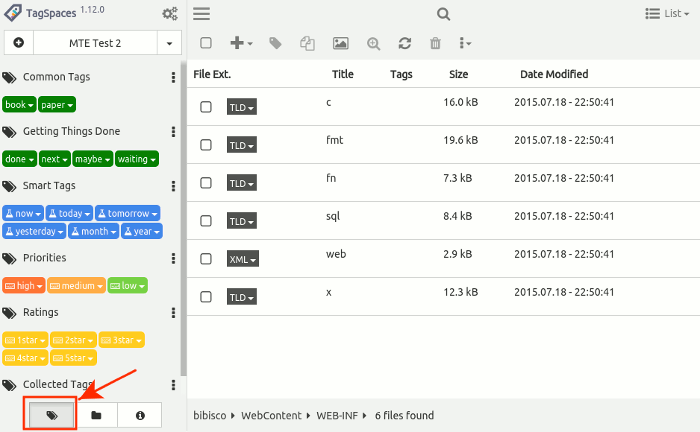Open settings gear icon

click(170, 14)
